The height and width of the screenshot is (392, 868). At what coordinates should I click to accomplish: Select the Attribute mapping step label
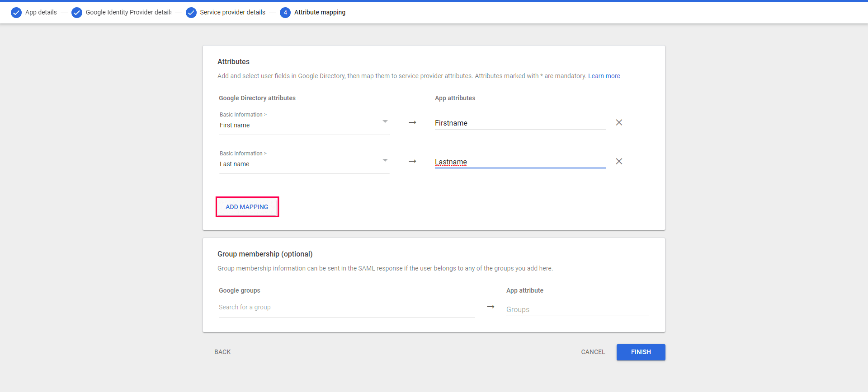320,12
